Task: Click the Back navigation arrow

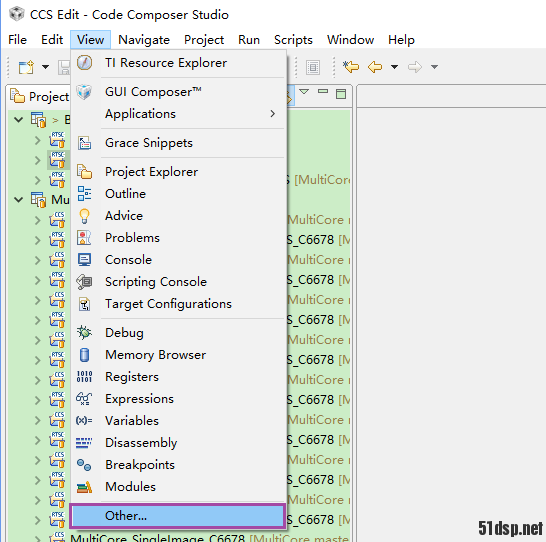Action: point(375,67)
